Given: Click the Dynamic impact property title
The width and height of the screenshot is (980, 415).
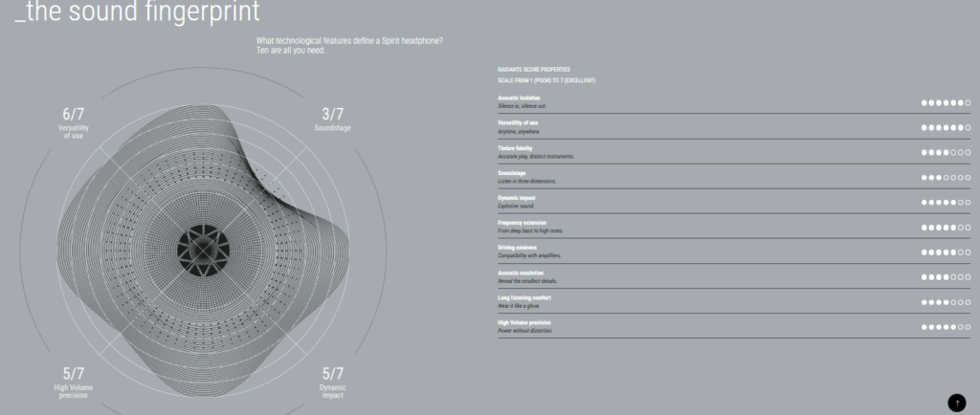Looking at the screenshot, I should tap(517, 197).
